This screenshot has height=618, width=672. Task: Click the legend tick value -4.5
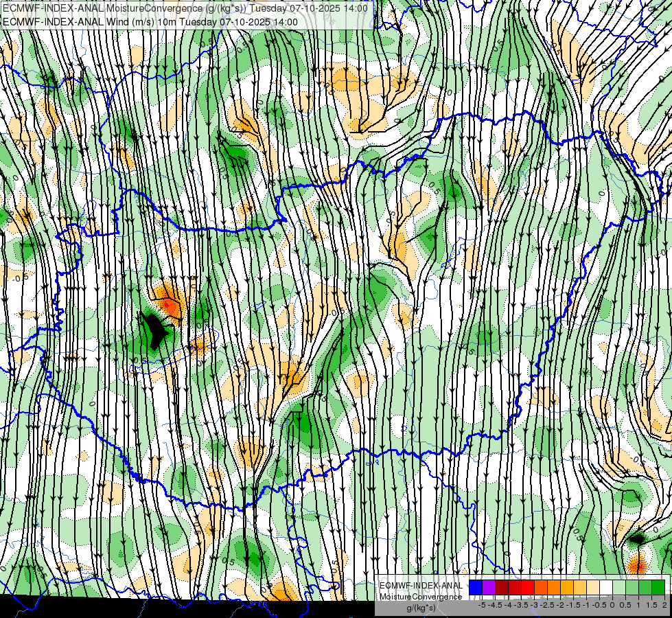click(x=496, y=605)
